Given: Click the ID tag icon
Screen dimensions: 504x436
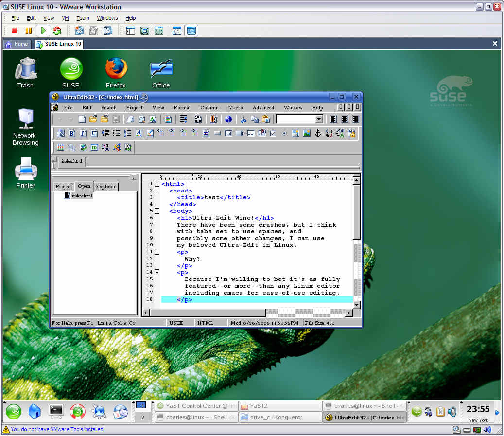Looking at the screenshot, I should [94, 147].
